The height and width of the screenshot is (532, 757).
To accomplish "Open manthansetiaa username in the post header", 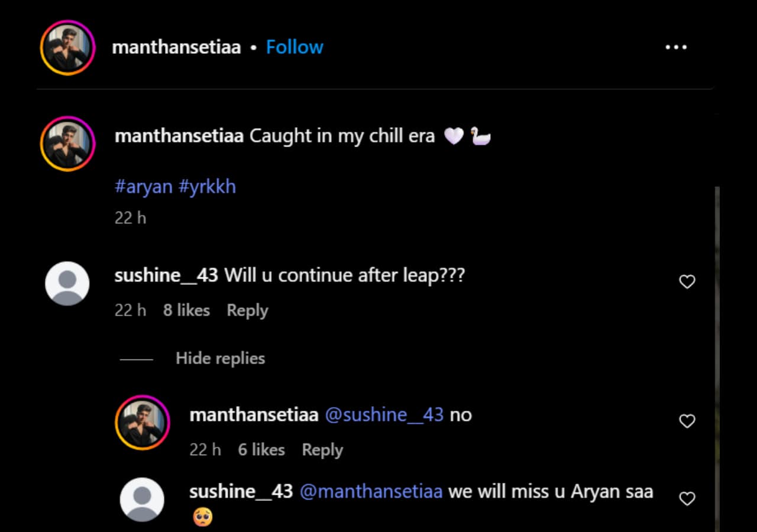I will tap(176, 47).
